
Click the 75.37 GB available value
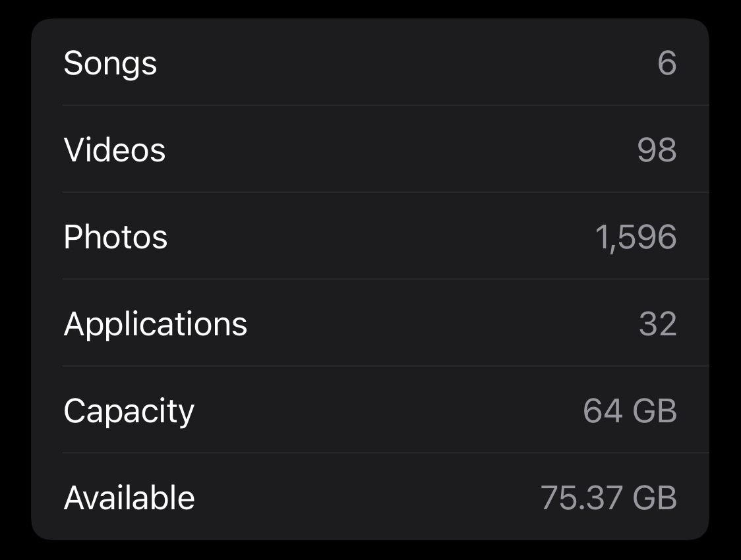click(x=608, y=498)
